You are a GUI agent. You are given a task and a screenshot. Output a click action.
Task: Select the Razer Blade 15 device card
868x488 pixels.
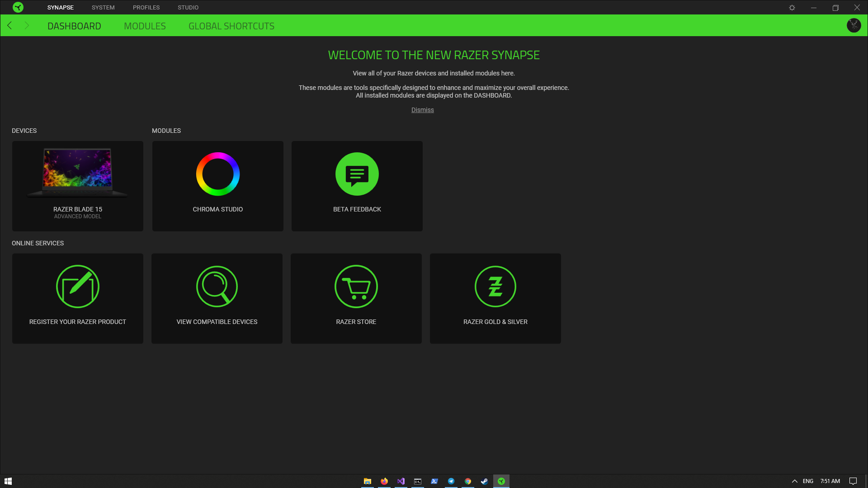pos(77,186)
